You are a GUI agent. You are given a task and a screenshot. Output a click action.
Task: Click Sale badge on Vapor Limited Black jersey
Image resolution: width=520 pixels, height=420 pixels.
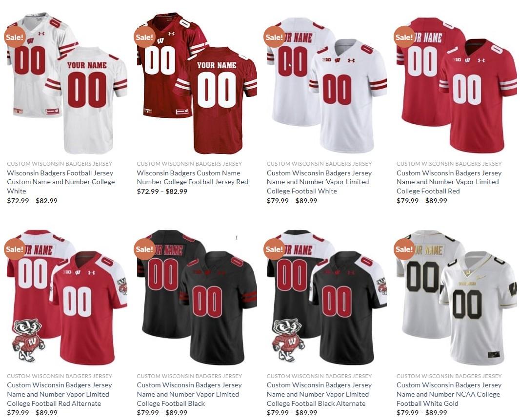pos(144,249)
